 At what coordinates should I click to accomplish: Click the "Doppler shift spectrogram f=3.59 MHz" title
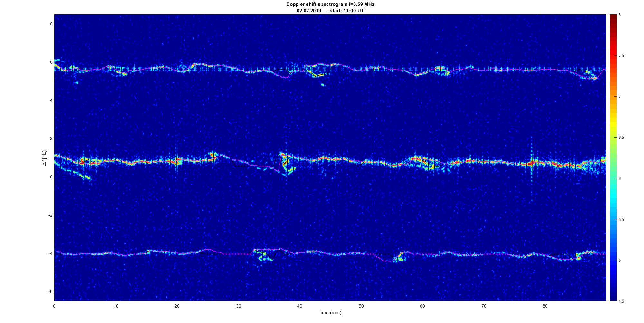coord(330,5)
